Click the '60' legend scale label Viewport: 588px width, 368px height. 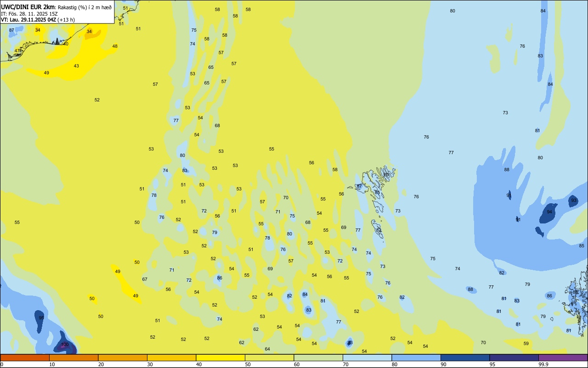click(x=297, y=364)
